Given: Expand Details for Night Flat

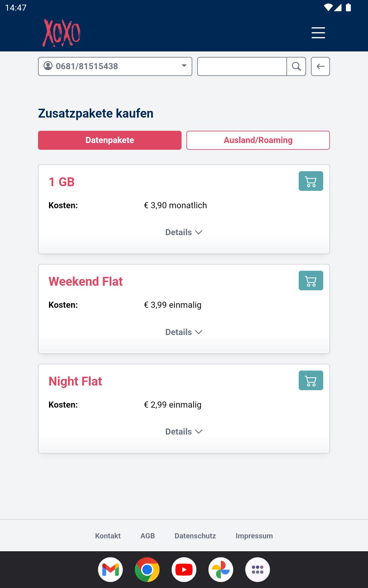Looking at the screenshot, I should pyautogui.click(x=184, y=432).
